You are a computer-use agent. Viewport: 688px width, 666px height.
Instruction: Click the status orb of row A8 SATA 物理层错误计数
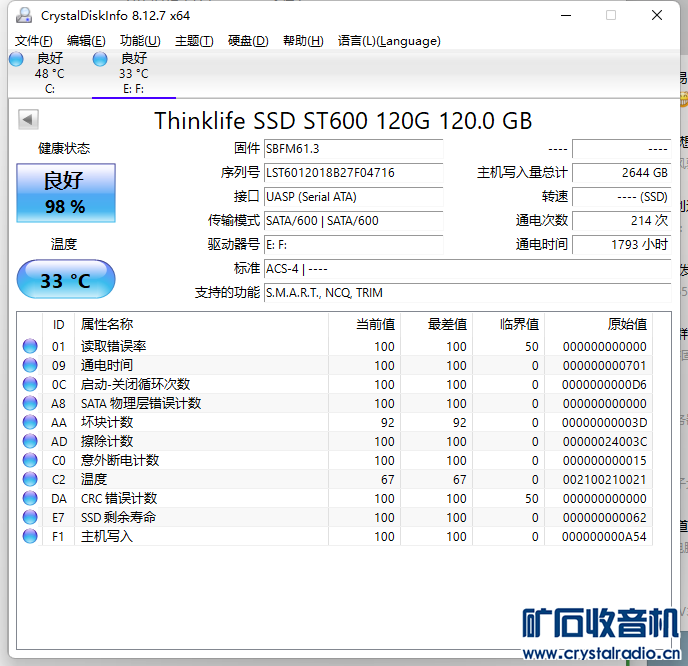click(x=30, y=403)
